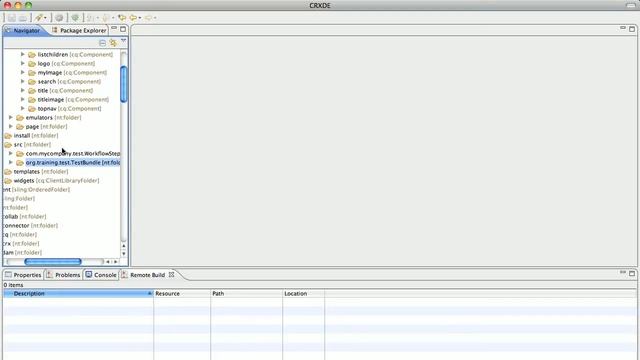Viewport: 640px width, 360px height.
Task: Click the Forward navigation arrow
Action: (149, 18)
